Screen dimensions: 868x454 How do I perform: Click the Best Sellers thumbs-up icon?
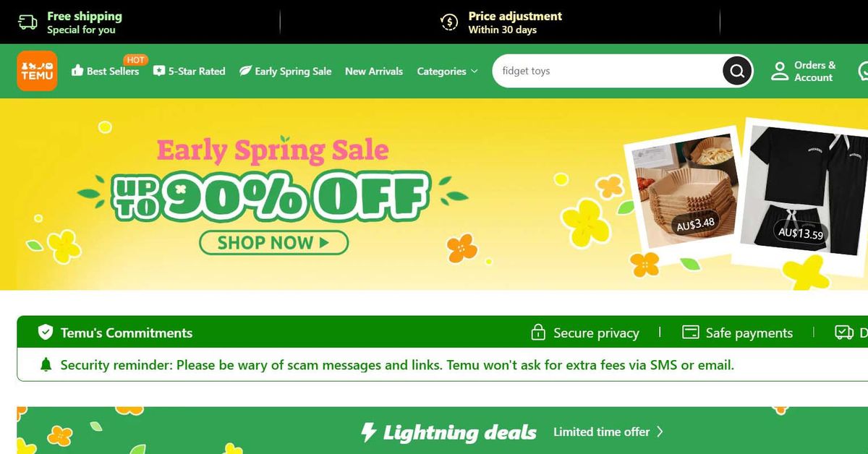coord(77,71)
